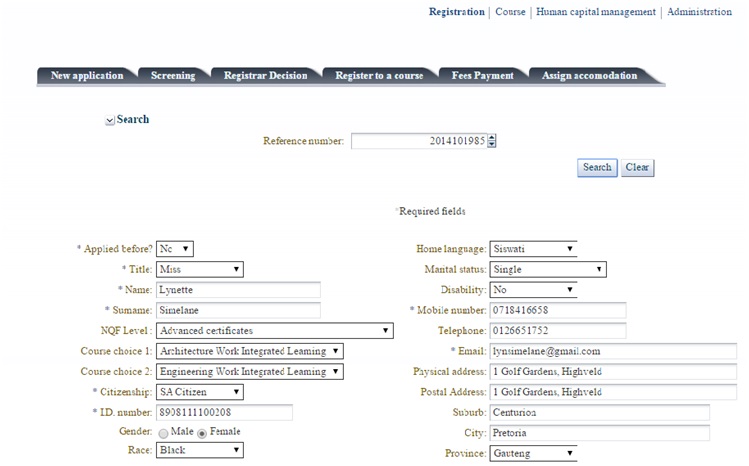Collapse the Search section chevron

(110, 120)
